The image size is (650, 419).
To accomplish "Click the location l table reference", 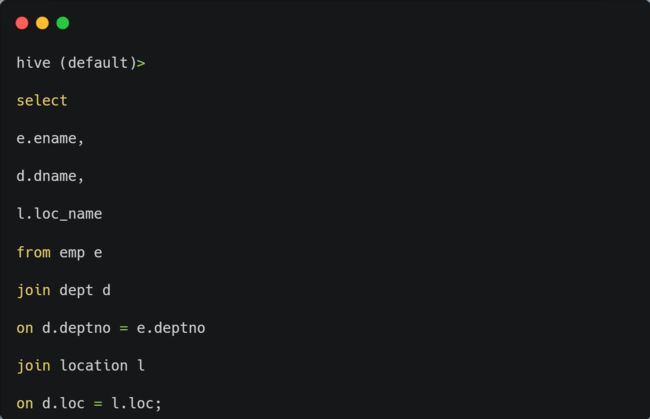I will [x=102, y=366].
